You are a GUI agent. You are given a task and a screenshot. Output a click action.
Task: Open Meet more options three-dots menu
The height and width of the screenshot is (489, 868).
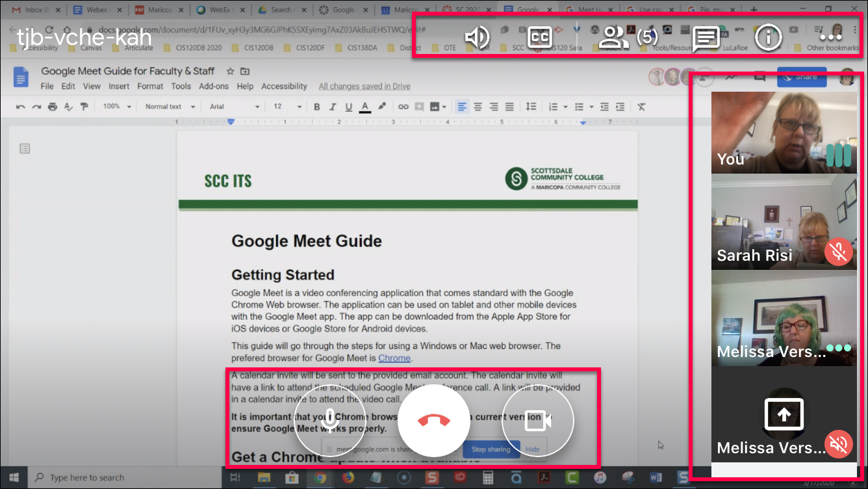[831, 38]
